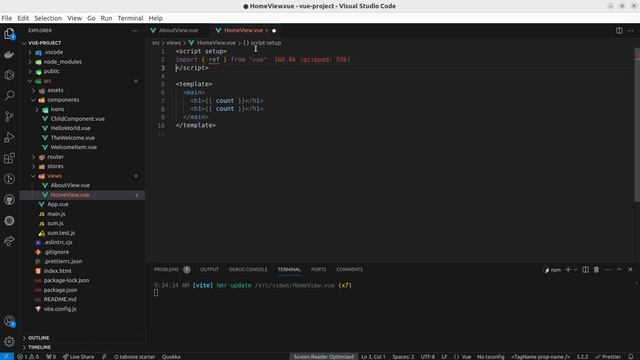This screenshot has height=360, width=640.
Task: Add a new terminal with plus icon
Action: point(568,269)
